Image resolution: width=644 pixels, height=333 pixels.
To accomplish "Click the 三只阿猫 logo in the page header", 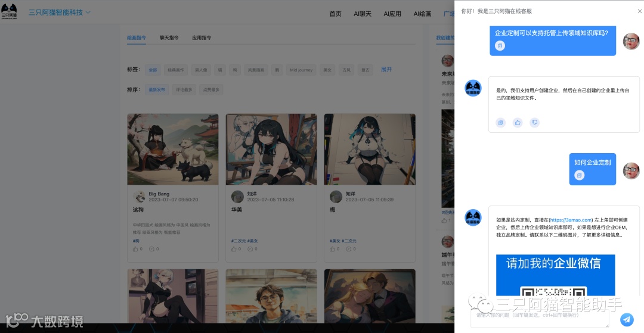I will [9, 11].
